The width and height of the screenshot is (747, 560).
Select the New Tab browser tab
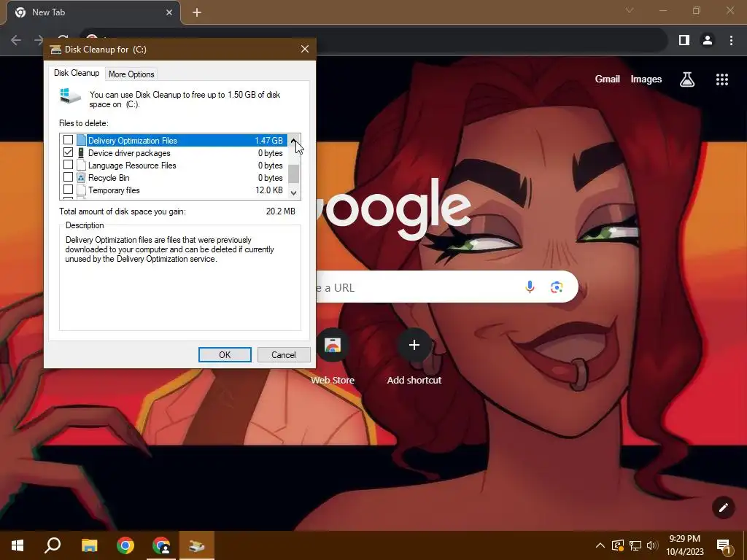93,13
